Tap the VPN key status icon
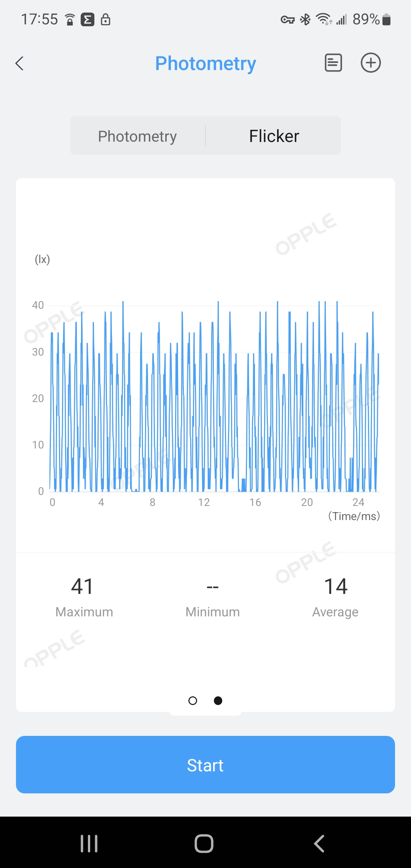Viewport: 411px width, 868px height. 288,19
